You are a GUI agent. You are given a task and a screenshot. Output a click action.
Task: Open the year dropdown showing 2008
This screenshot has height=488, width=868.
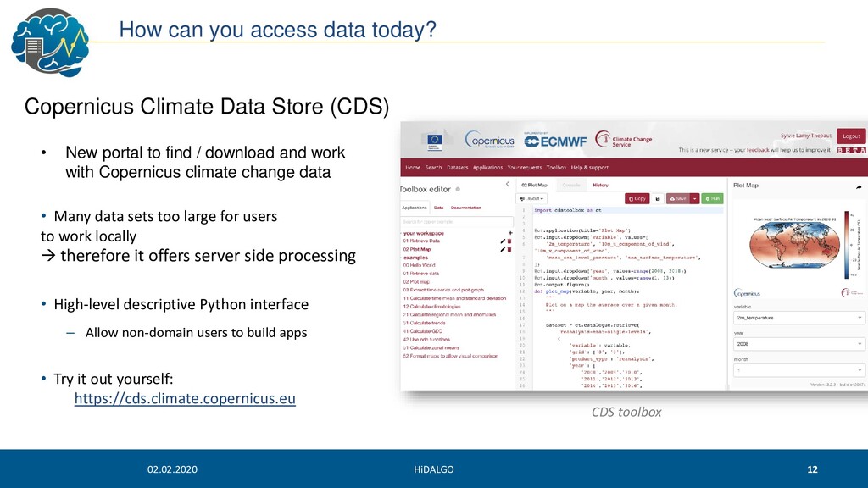click(798, 344)
